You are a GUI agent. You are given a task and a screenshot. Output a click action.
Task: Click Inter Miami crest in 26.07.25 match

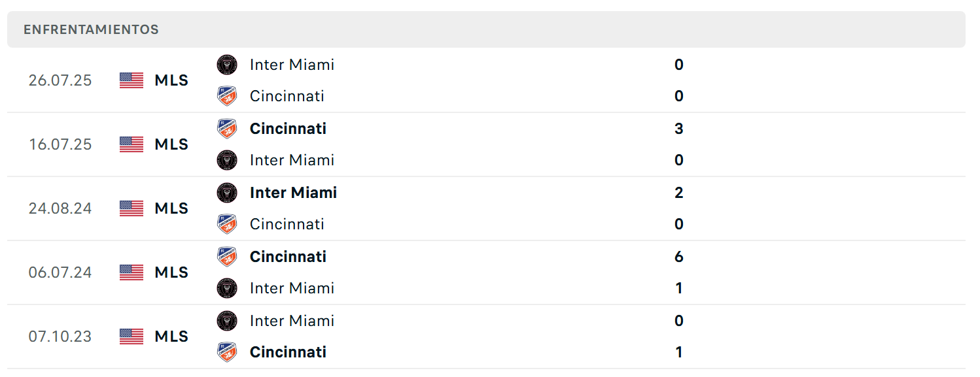(227, 65)
